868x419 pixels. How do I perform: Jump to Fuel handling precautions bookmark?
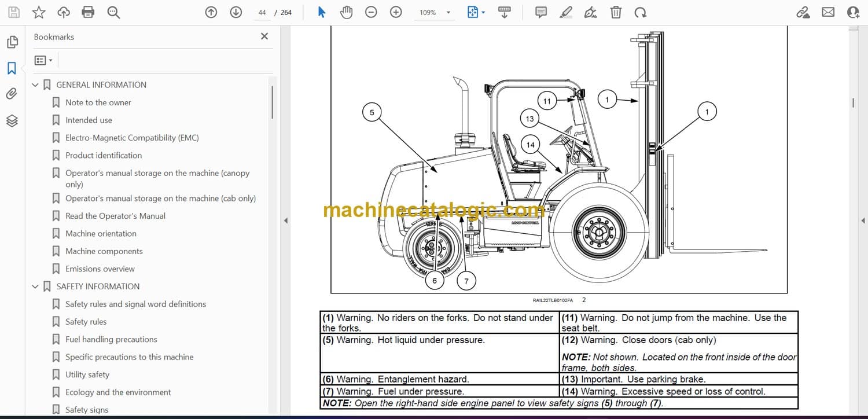pos(111,339)
